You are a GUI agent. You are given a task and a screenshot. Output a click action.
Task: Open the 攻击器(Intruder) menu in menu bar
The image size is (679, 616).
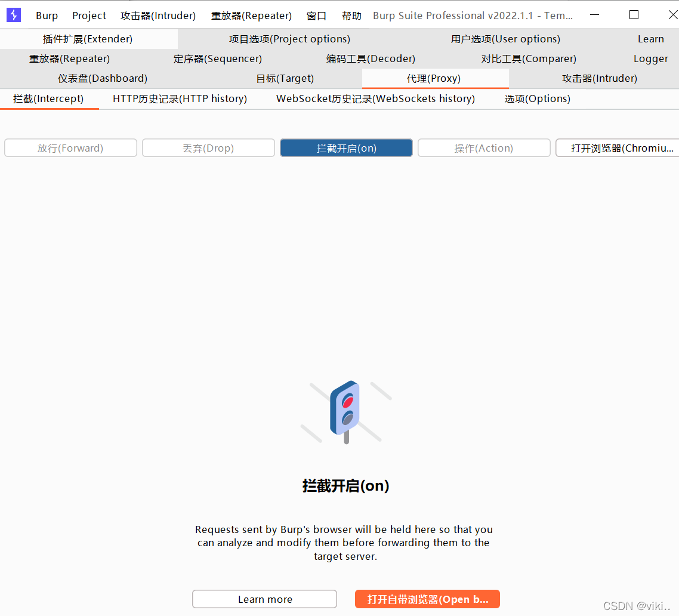pyautogui.click(x=158, y=16)
